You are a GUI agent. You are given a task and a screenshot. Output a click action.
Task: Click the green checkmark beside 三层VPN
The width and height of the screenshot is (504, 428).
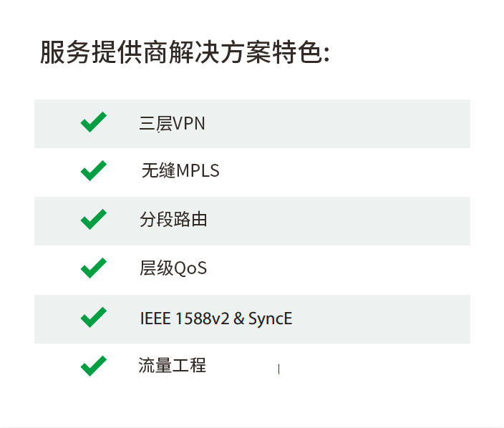pos(94,122)
